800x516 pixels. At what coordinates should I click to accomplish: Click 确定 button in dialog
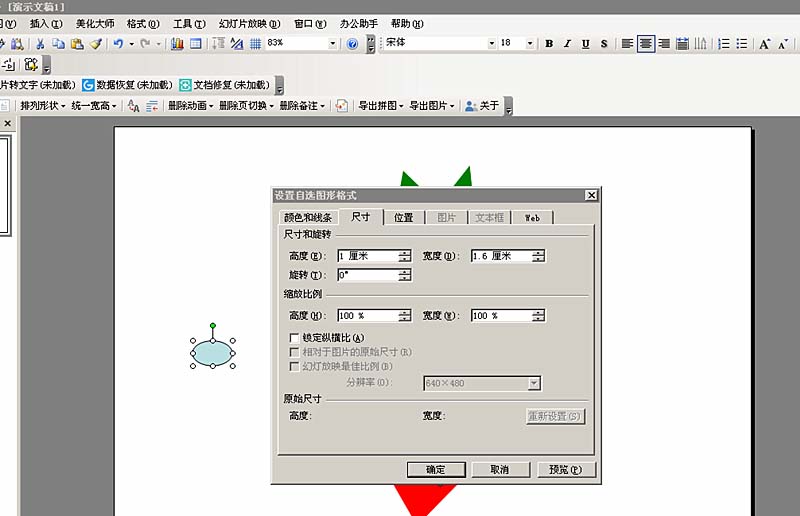click(x=436, y=470)
